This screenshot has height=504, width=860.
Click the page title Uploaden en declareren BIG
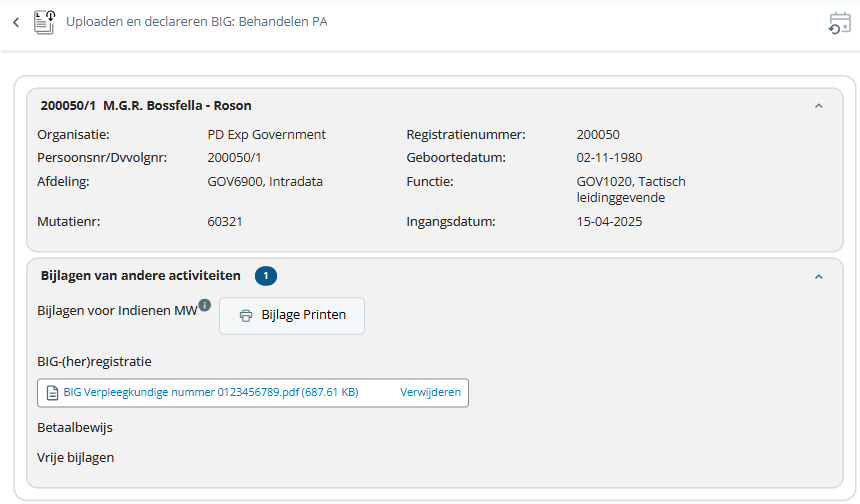click(x=196, y=21)
